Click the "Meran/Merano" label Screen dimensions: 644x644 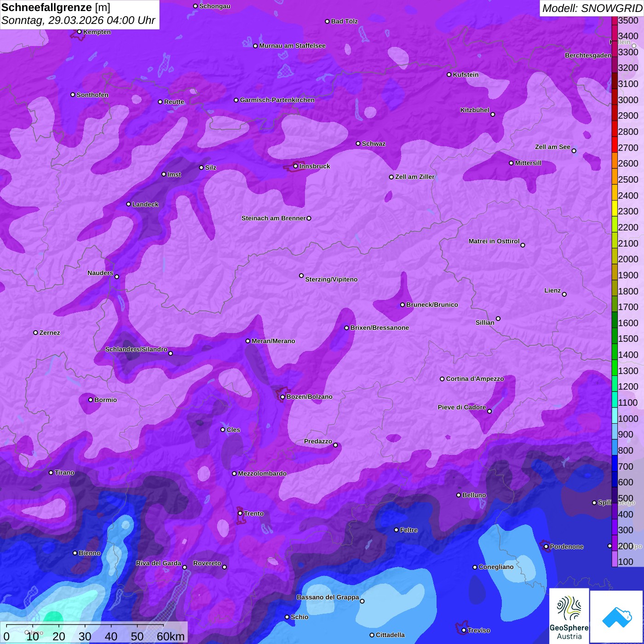273,341
